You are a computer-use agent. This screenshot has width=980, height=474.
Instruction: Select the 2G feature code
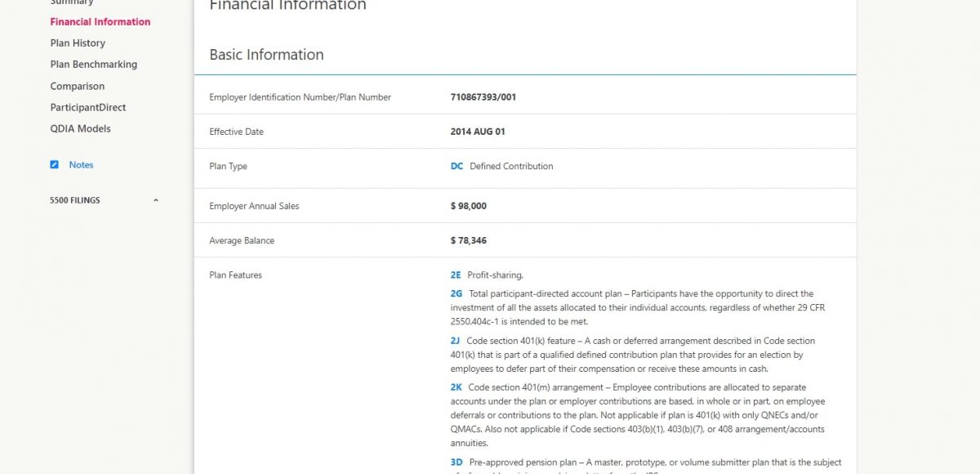[457, 293]
